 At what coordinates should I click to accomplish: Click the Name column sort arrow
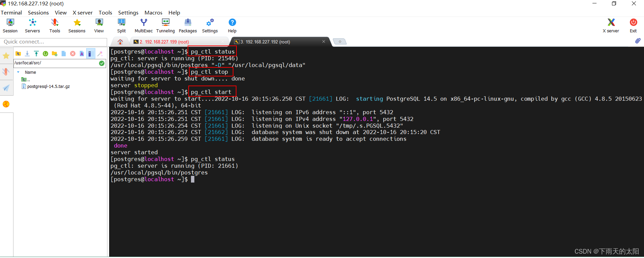[x=18, y=72]
